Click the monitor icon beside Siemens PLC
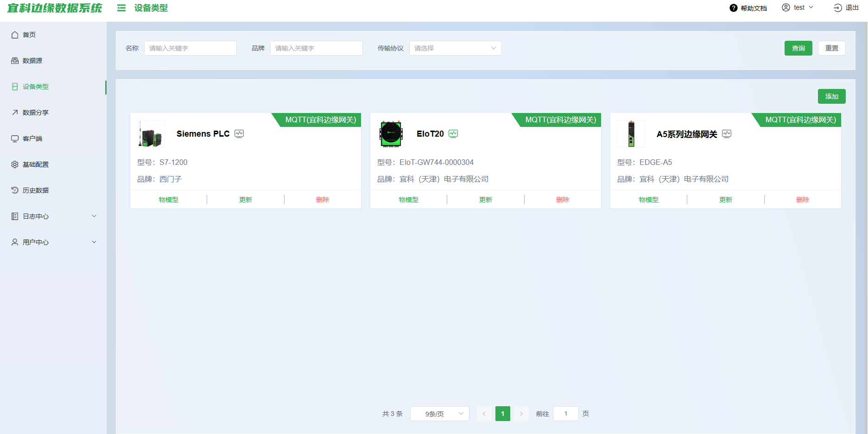Image resolution: width=868 pixels, height=434 pixels. (x=239, y=134)
